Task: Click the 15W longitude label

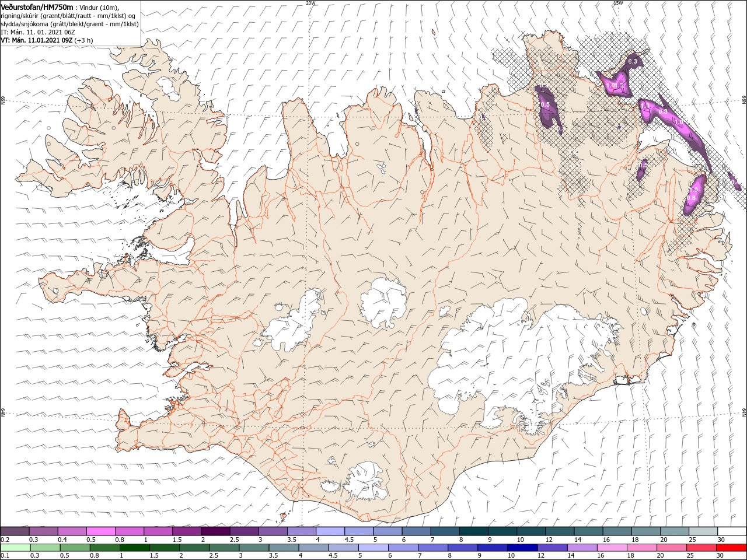Action: coord(618,3)
